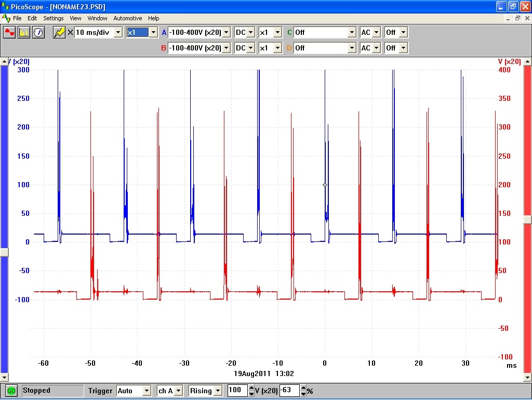
Task: Click the trigger voltage 100 input field
Action: click(x=237, y=391)
